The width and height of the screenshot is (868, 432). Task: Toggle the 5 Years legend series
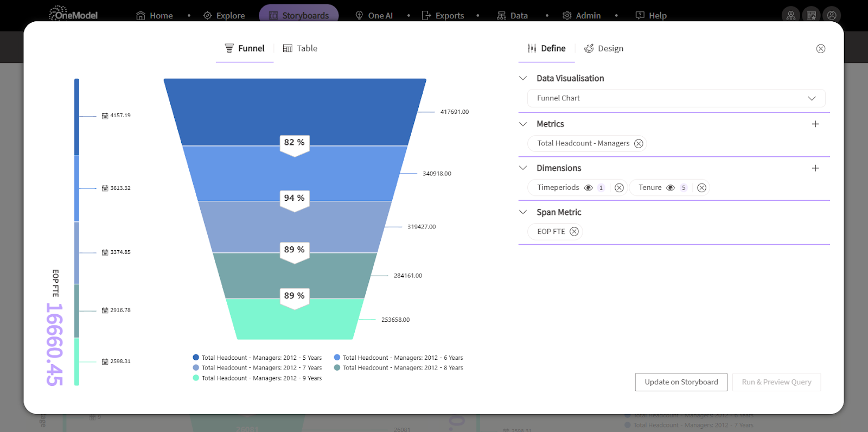click(x=257, y=358)
